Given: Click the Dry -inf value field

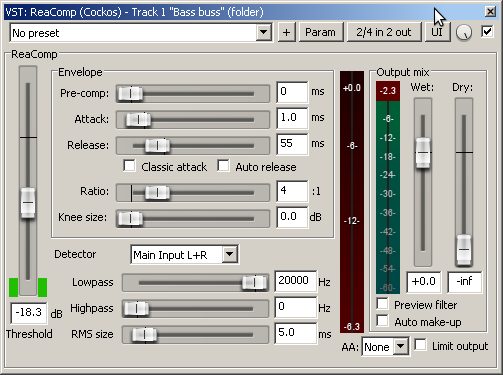Looking at the screenshot, I should pos(465,282).
